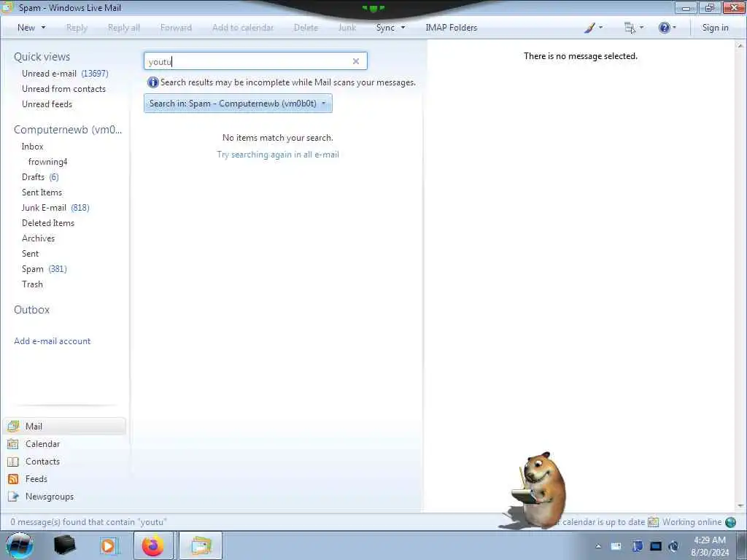Image resolution: width=747 pixels, height=560 pixels.
Task: Collapse the Quick views header
Action: pos(42,57)
